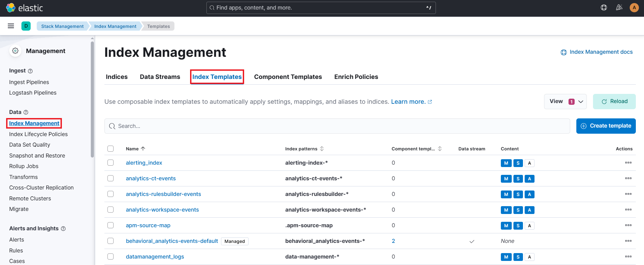Click the S settings badge for analytics-ct-events
This screenshot has height=265, width=644.
click(x=518, y=179)
